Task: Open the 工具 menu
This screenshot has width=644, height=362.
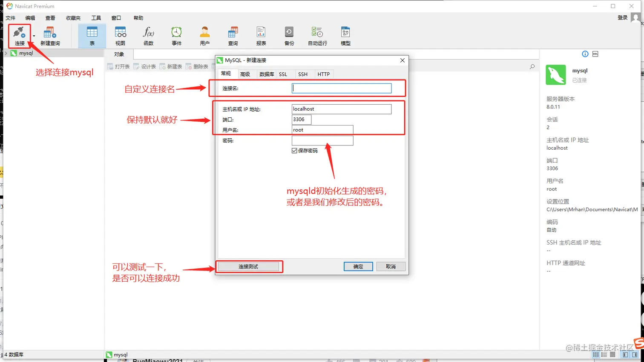Action: [96, 18]
